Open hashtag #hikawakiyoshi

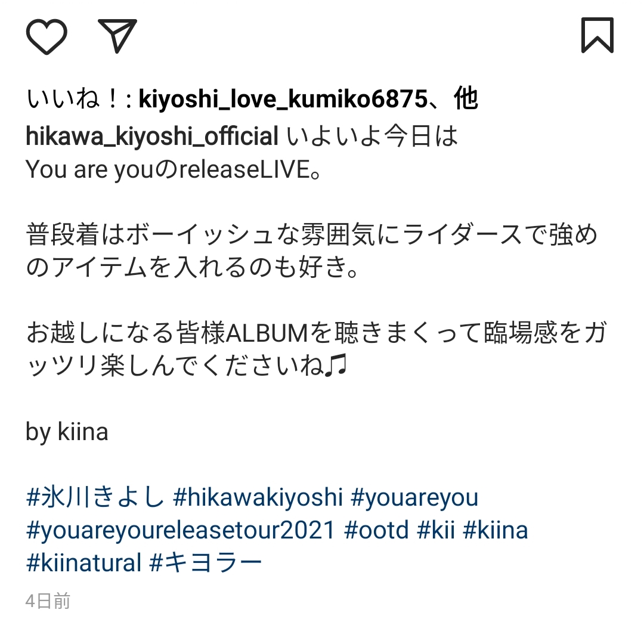pos(258,497)
